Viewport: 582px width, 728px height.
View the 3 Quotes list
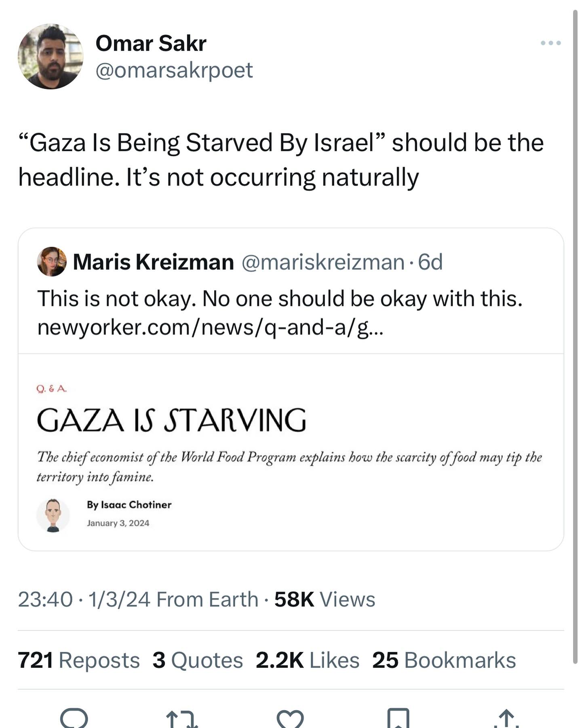[x=198, y=660]
